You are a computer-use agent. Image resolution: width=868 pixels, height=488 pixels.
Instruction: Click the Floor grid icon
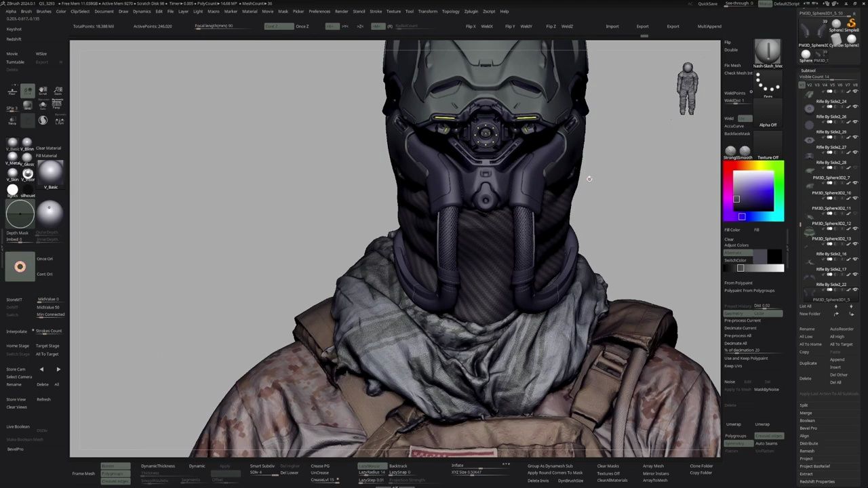click(x=12, y=90)
